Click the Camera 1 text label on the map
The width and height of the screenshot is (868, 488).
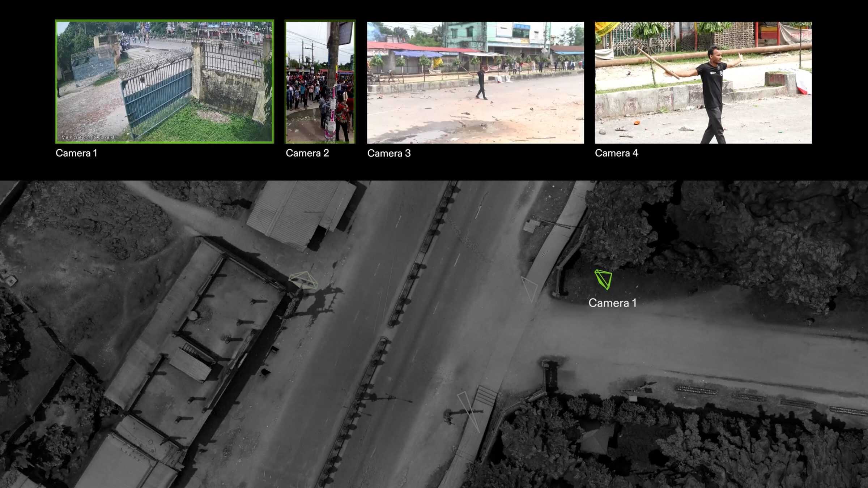612,303
